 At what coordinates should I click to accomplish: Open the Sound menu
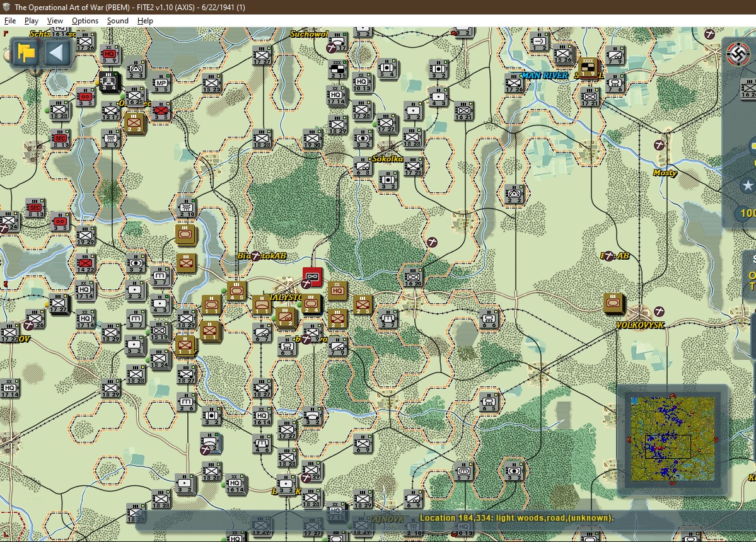[x=118, y=21]
